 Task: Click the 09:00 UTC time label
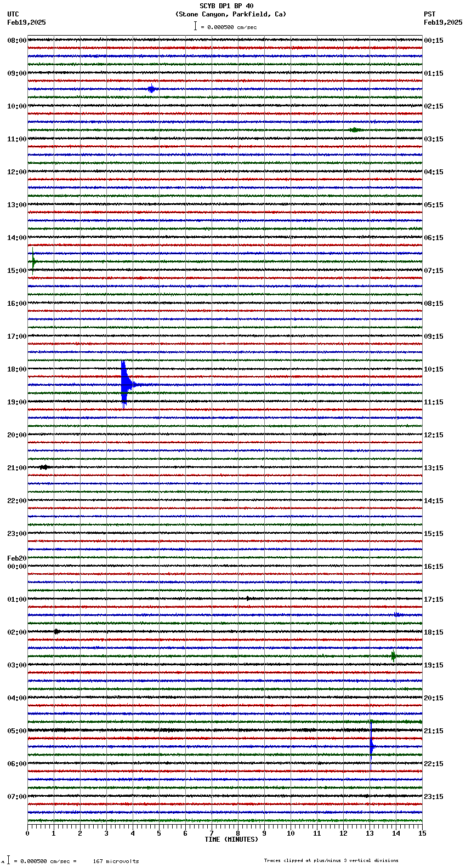coord(17,73)
